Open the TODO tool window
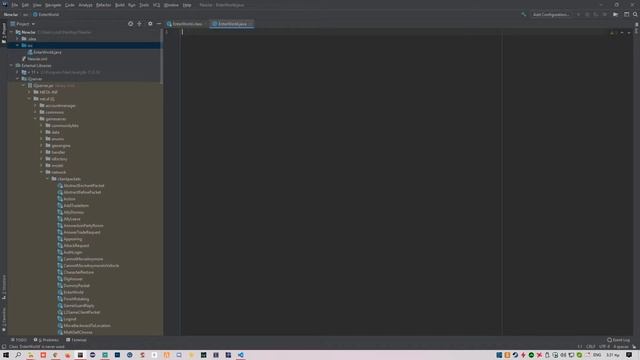This screenshot has height=360, width=640. [19, 340]
